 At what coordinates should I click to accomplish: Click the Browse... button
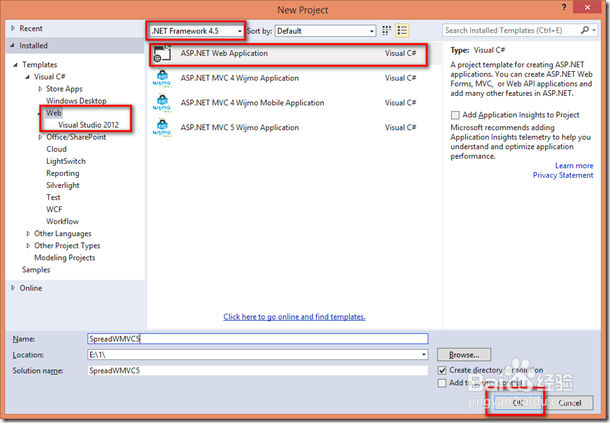464,355
